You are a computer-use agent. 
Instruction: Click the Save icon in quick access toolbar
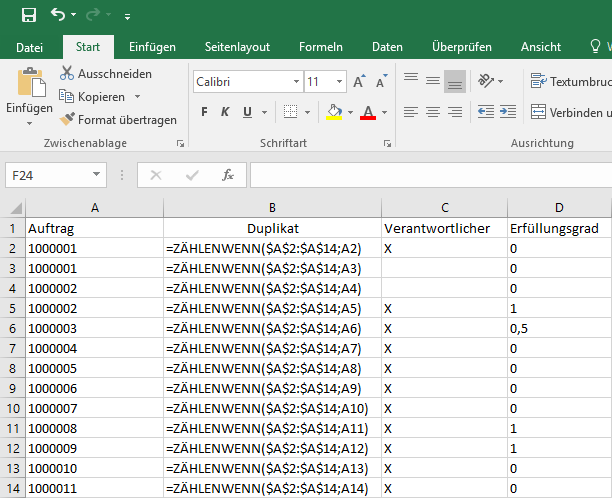[29, 15]
